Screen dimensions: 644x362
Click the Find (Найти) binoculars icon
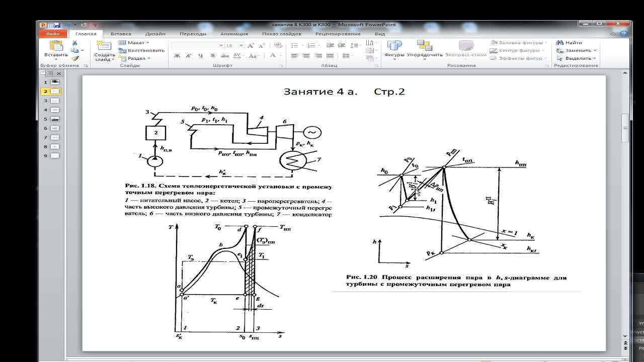(559, 43)
